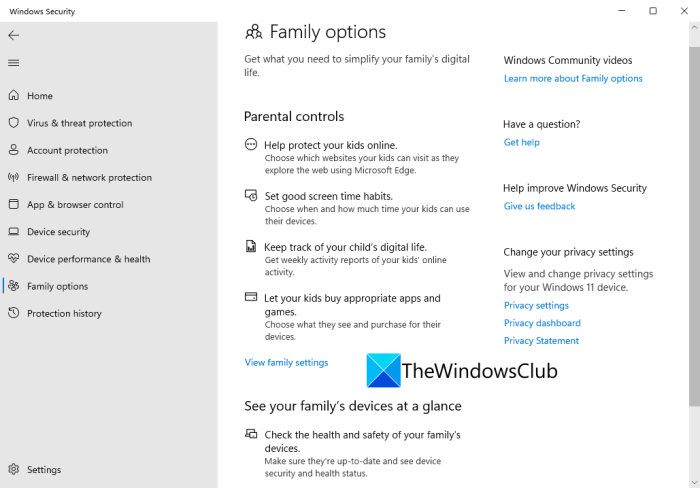Open the Privacy settings link
Image resolution: width=700 pixels, height=488 pixels.
coord(536,305)
